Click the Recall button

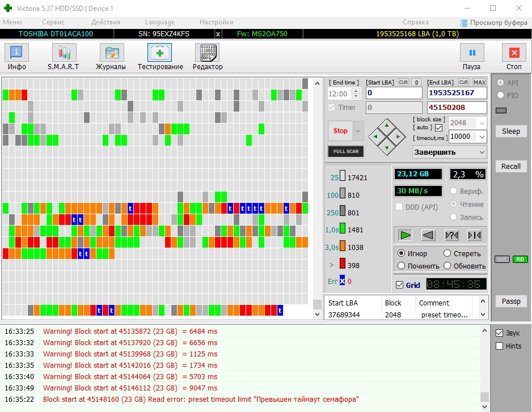(x=510, y=166)
